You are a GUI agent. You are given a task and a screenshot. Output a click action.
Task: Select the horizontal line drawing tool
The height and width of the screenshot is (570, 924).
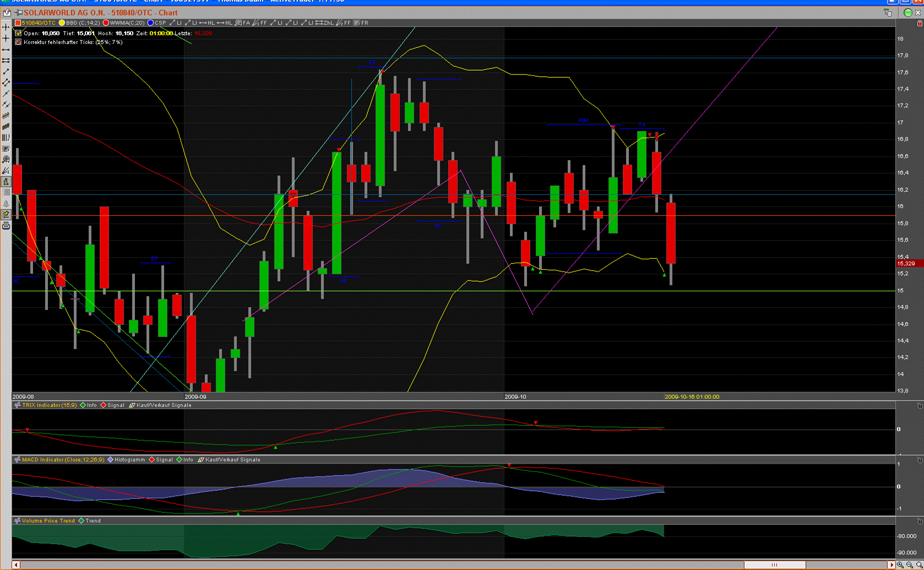pyautogui.click(x=6, y=50)
